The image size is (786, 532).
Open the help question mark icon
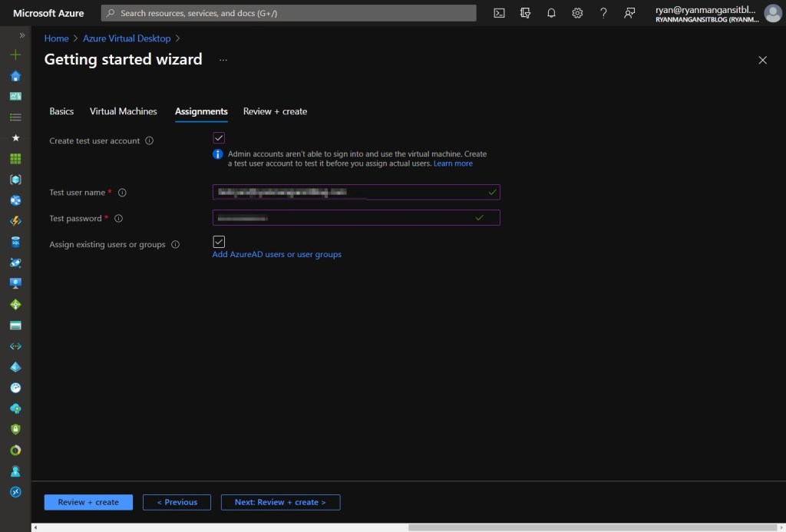(x=603, y=13)
